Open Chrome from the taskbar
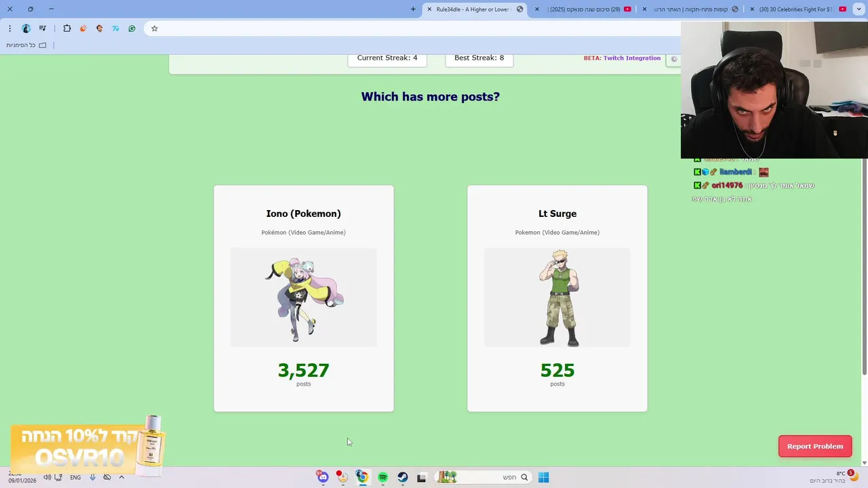868x488 pixels. pos(363,477)
